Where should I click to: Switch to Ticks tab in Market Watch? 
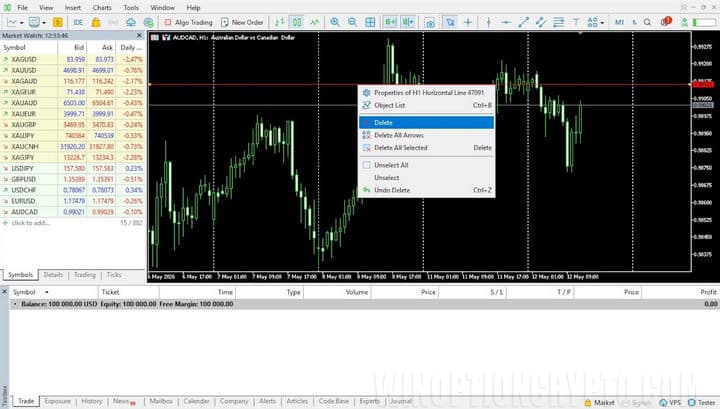coord(114,275)
